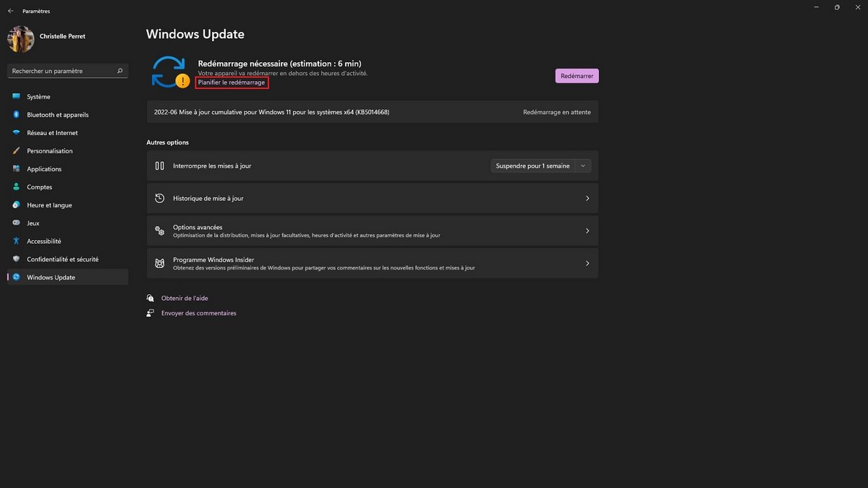Screen dimensions: 868x488
Task: Click the Planifier le redémarrage link
Action: pos(231,83)
